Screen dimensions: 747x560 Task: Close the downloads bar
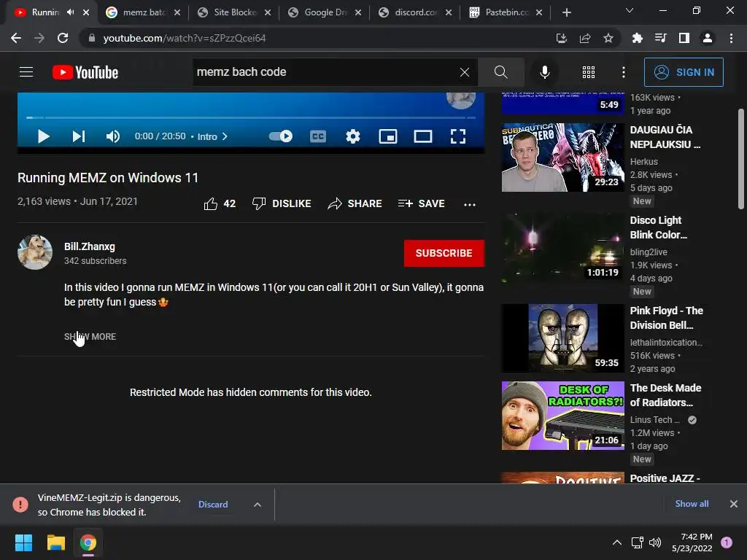coord(734,504)
